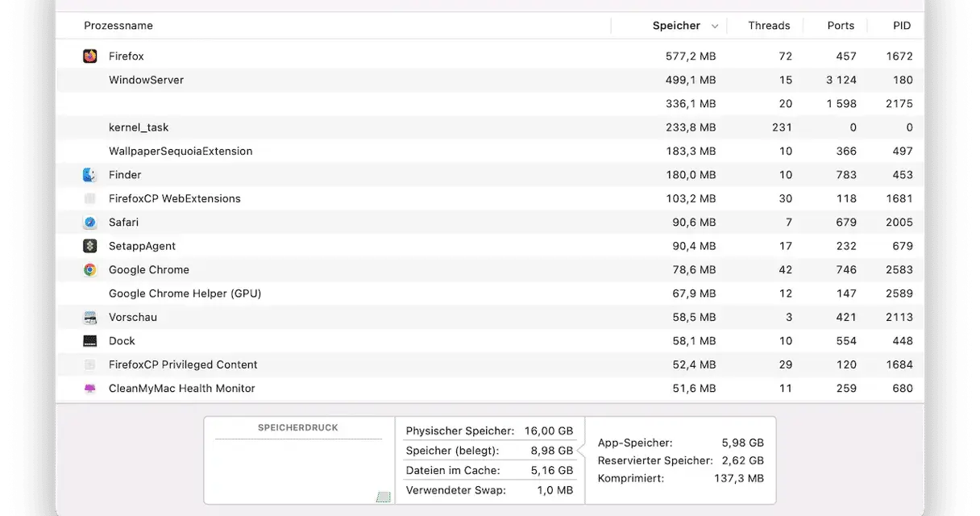Image resolution: width=980 pixels, height=516 pixels.
Task: Select the CleanMyMac Health Monitor name
Action: [x=182, y=389]
